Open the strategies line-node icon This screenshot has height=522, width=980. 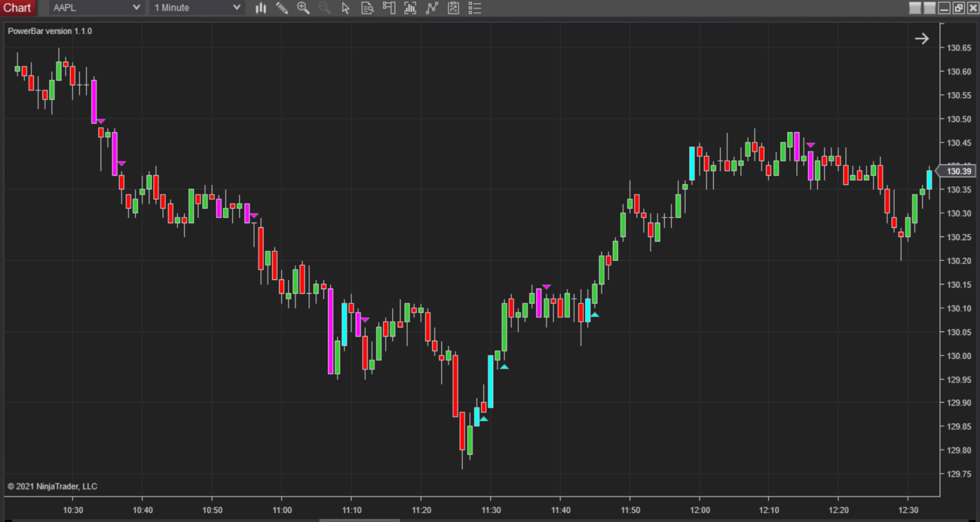click(432, 8)
